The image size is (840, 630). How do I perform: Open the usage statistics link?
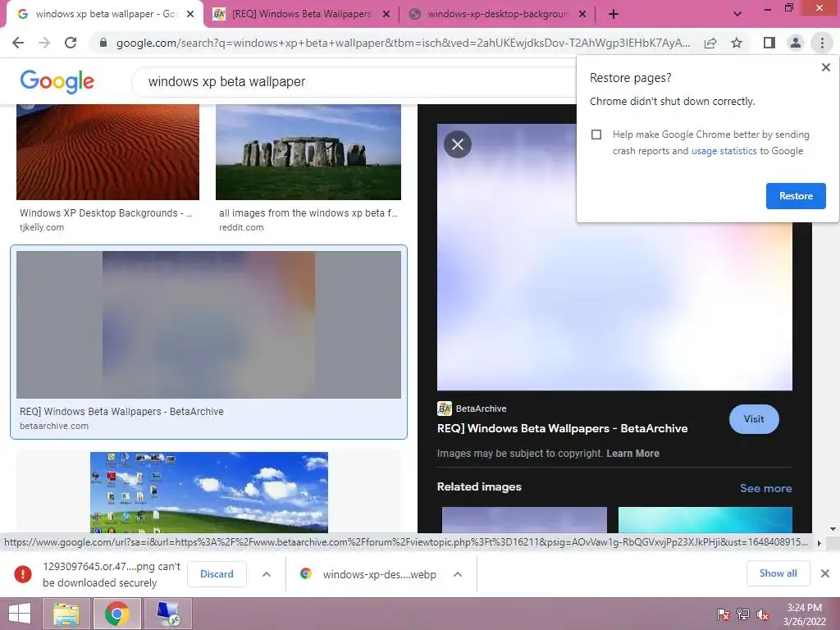pyautogui.click(x=724, y=151)
